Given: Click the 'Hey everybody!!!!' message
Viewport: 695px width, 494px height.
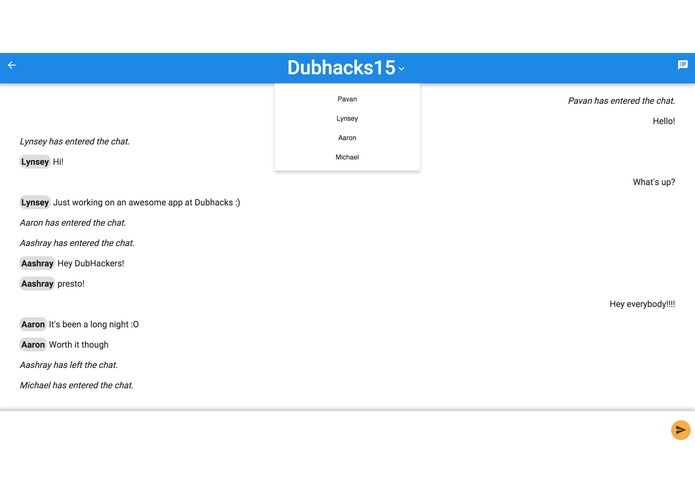Looking at the screenshot, I should pyautogui.click(x=642, y=304).
